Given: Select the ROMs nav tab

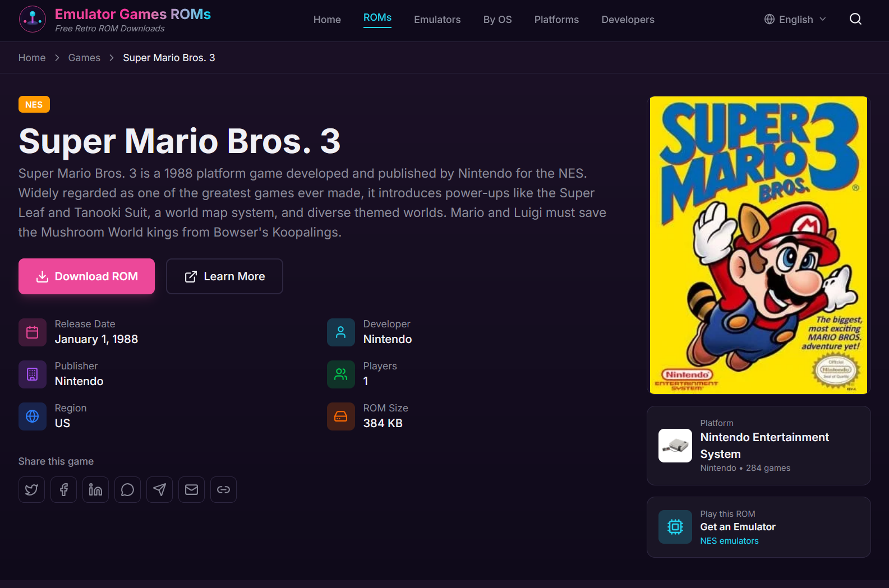Looking at the screenshot, I should 377,18.
